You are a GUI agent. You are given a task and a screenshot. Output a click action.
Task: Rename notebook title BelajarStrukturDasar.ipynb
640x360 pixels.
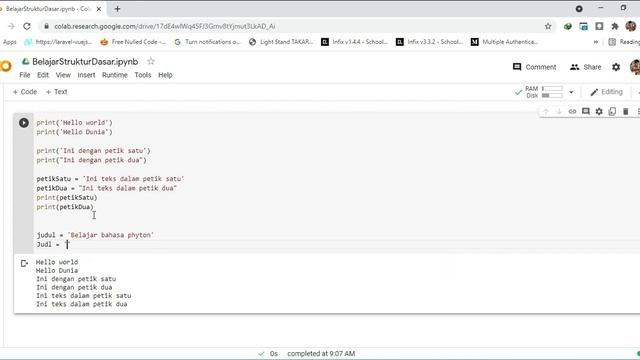[85, 62]
